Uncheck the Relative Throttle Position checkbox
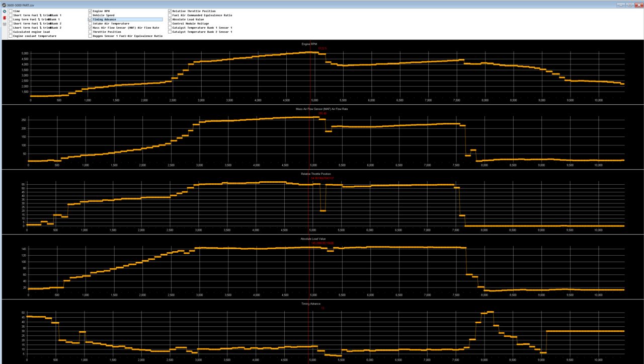Viewport: 644px width, 364px height. pyautogui.click(x=170, y=11)
